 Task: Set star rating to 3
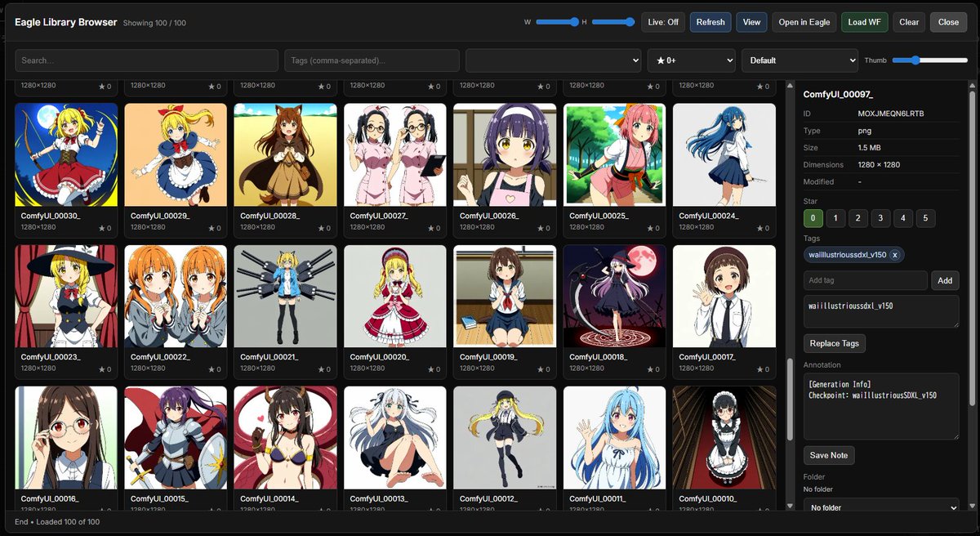[x=880, y=218]
